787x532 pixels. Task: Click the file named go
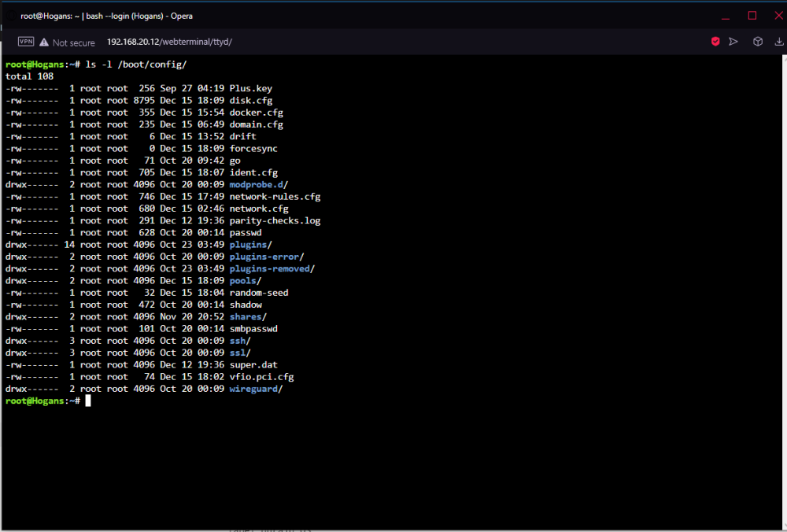point(235,161)
